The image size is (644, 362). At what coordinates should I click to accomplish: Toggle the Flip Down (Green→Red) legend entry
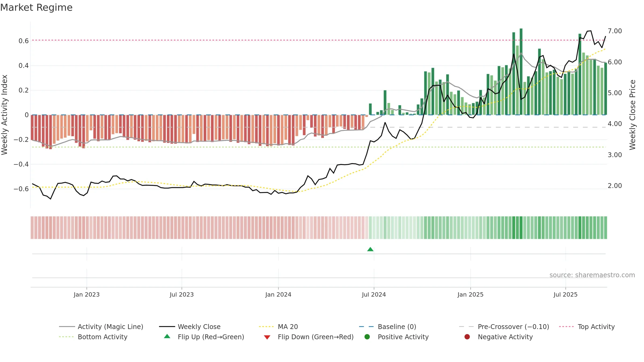[309, 337]
